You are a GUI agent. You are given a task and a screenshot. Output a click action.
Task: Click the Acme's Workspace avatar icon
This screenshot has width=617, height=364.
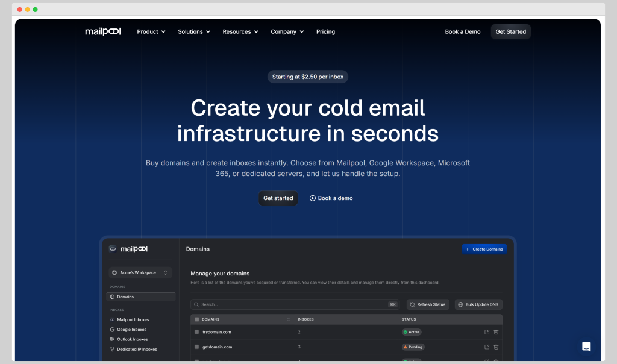[x=114, y=273]
